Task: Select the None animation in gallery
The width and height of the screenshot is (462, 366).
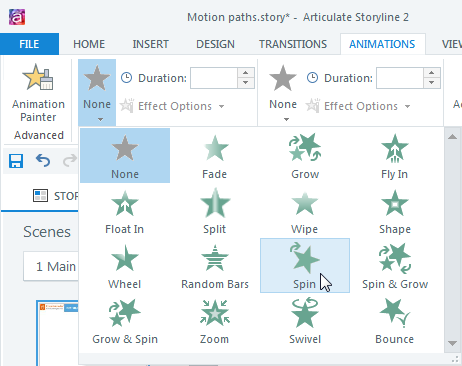Action: 125,155
